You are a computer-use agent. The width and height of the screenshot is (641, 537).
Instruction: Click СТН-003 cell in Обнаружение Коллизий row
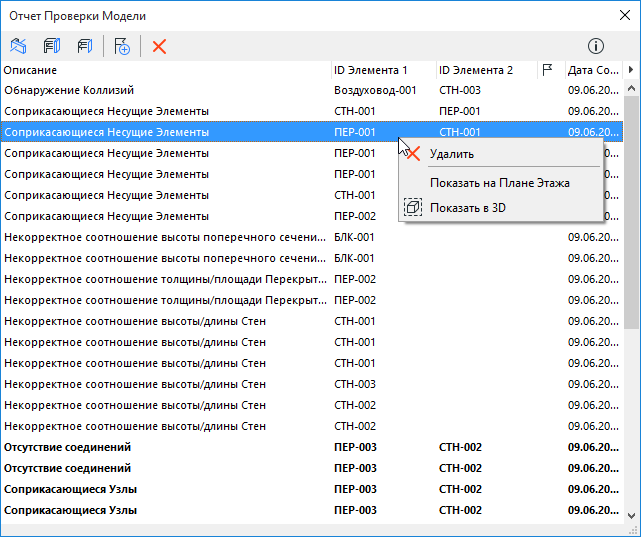459,90
